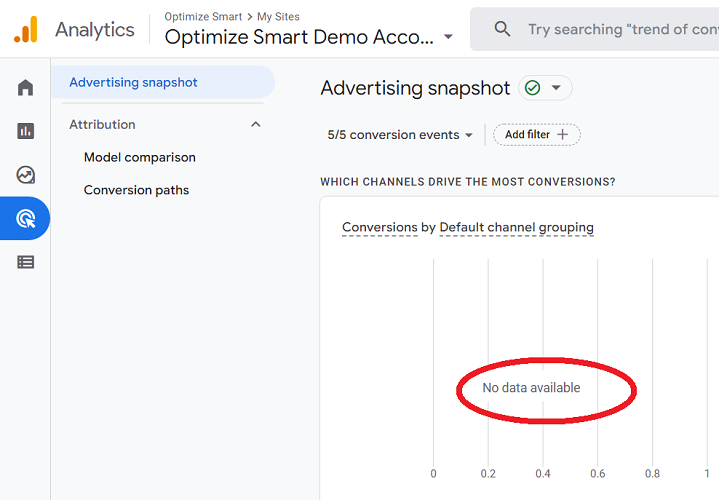
Task: Click the green checkmark status icon
Action: (532, 88)
